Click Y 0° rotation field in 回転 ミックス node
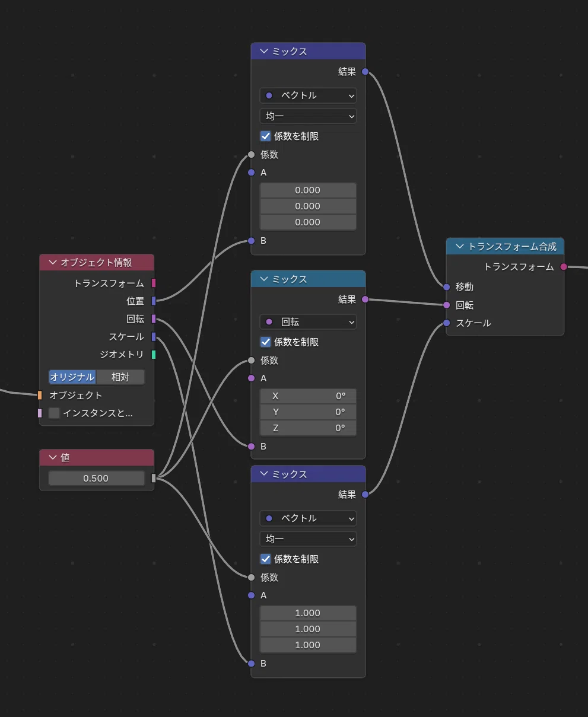This screenshot has height=717, width=588. pyautogui.click(x=308, y=412)
